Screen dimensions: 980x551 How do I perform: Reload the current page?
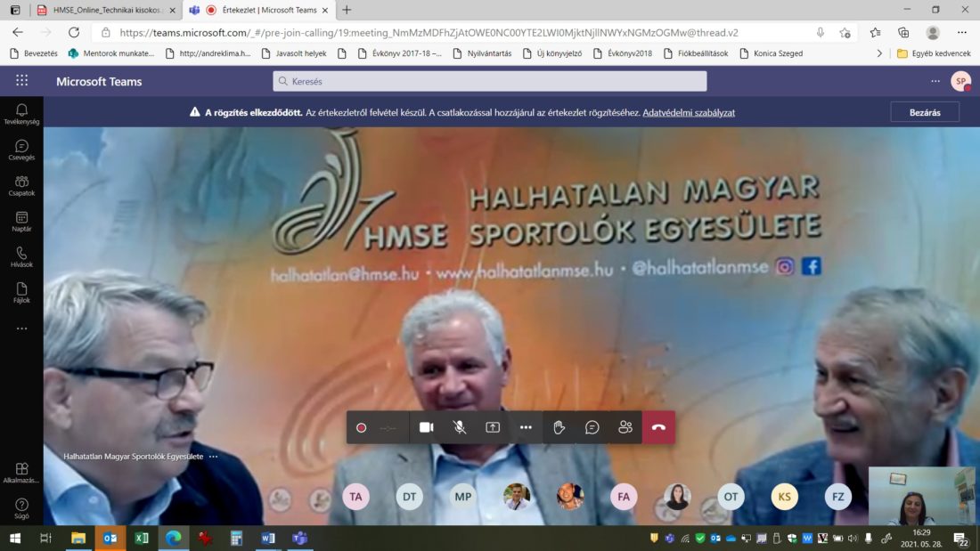(x=74, y=32)
